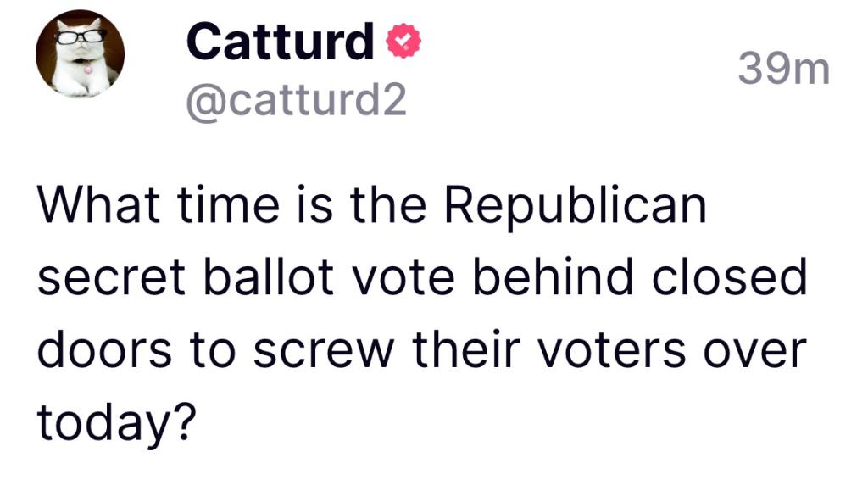Click the 39m post timestamp

click(783, 69)
